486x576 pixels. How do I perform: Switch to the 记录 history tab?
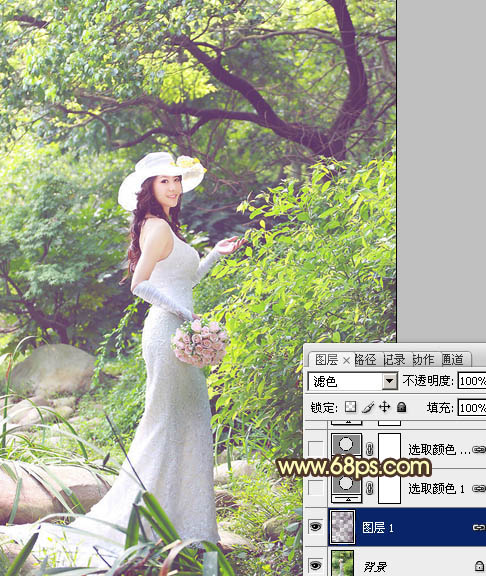[394, 360]
